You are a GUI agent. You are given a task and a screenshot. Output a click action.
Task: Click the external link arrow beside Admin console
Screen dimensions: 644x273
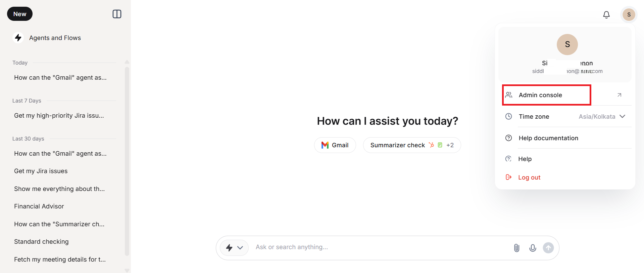point(619,95)
